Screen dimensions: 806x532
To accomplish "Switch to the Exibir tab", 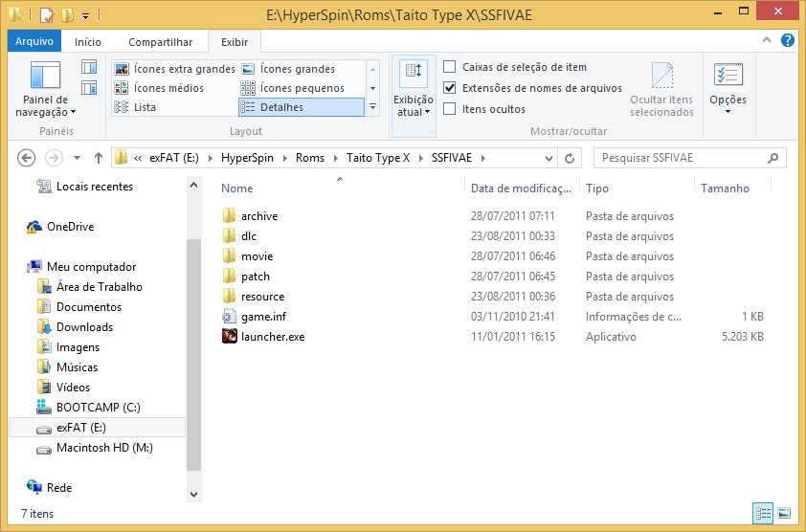I will (235, 42).
